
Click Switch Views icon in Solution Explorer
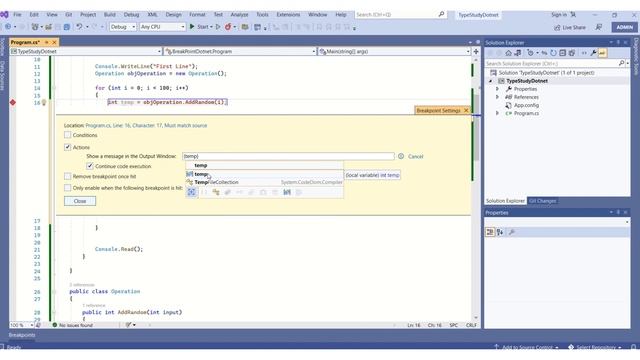click(518, 53)
